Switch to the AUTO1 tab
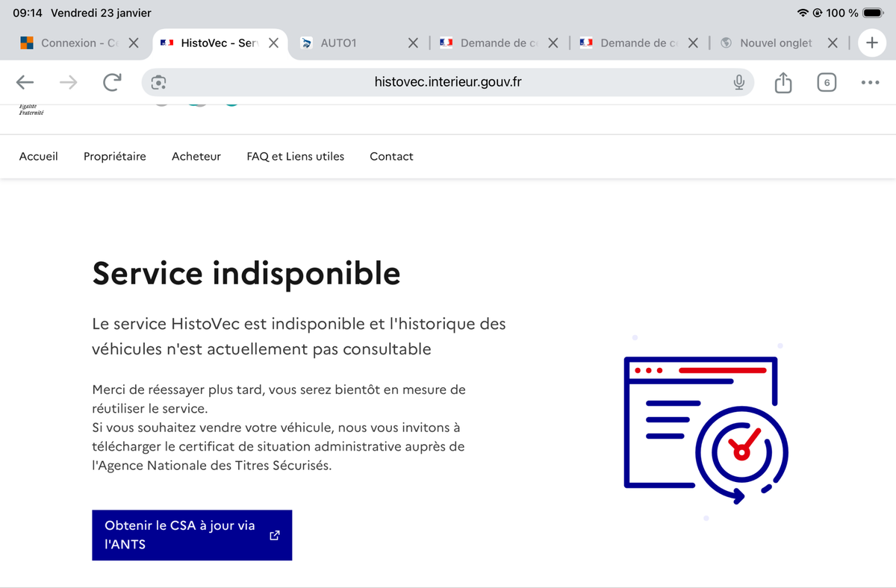This screenshot has width=896, height=588. pyautogui.click(x=338, y=43)
